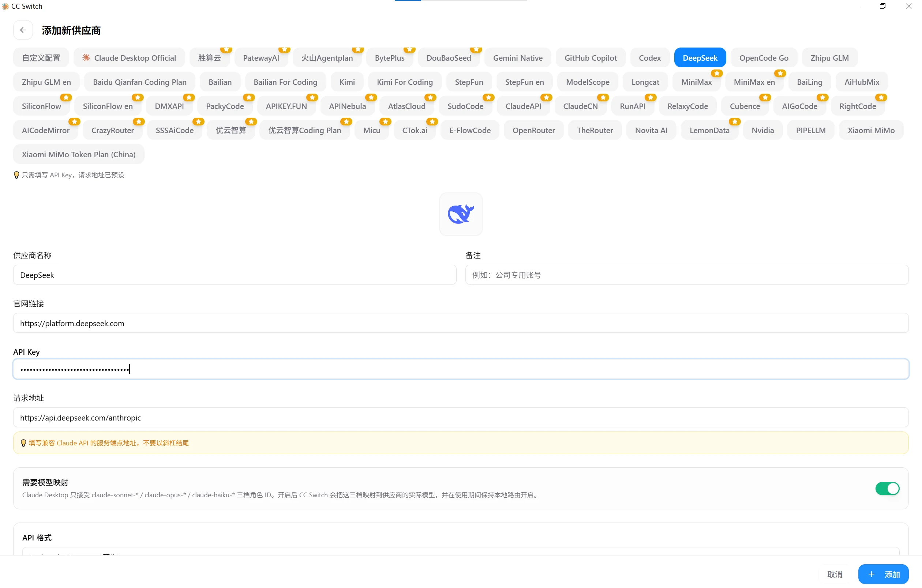Select the OpenRouter preset
This screenshot has height=588, width=922.
point(534,130)
